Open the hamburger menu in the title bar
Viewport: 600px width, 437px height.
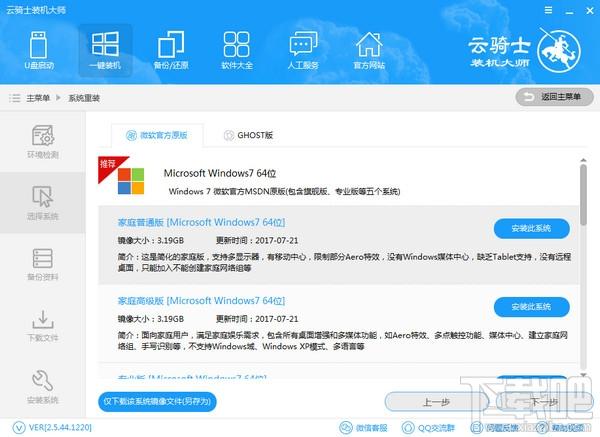click(x=548, y=11)
